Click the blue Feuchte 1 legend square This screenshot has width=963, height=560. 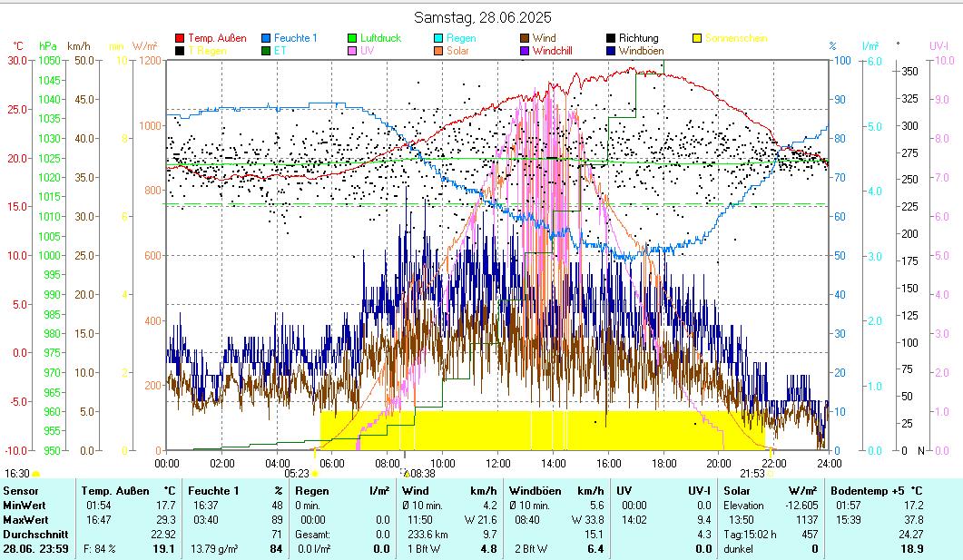[x=267, y=39]
